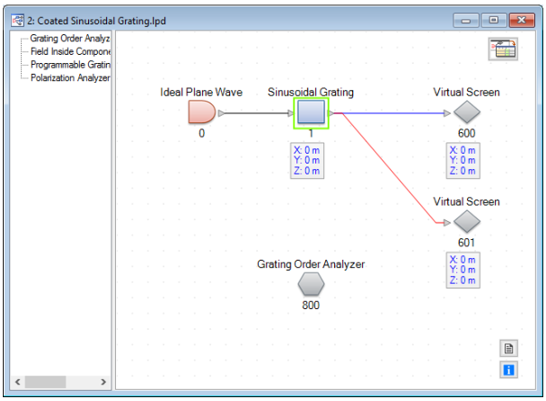Select the Virtual Screen 600 diamond icon
The height and width of the screenshot is (401, 546).
(x=467, y=112)
